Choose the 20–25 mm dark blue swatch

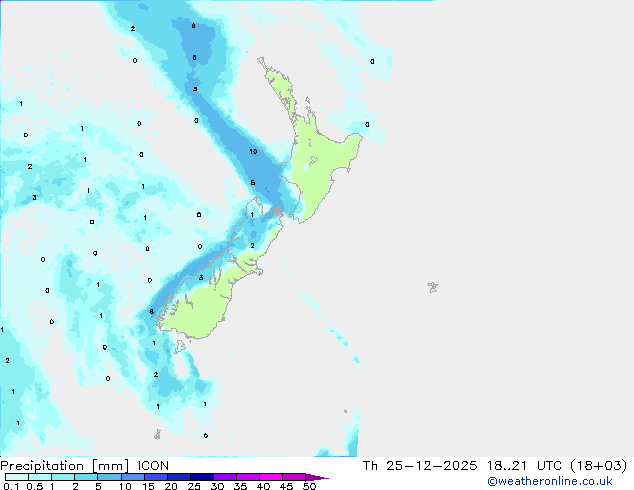(x=178, y=477)
